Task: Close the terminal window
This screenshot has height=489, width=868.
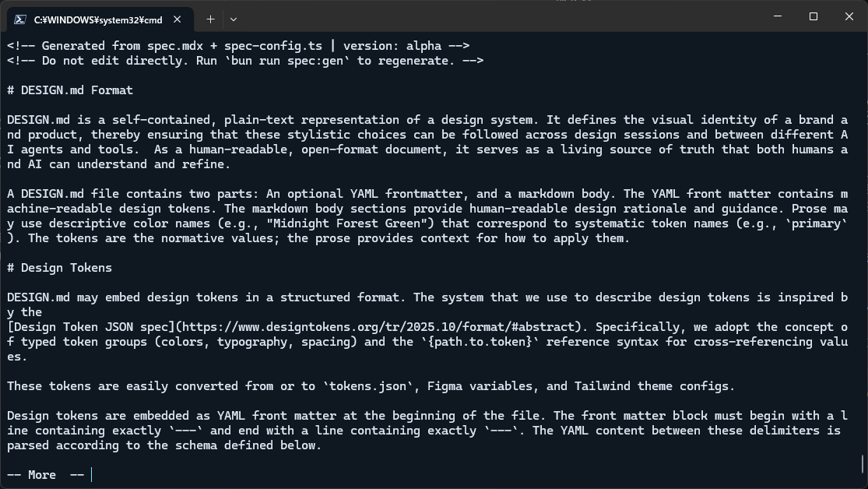Action: (x=849, y=16)
